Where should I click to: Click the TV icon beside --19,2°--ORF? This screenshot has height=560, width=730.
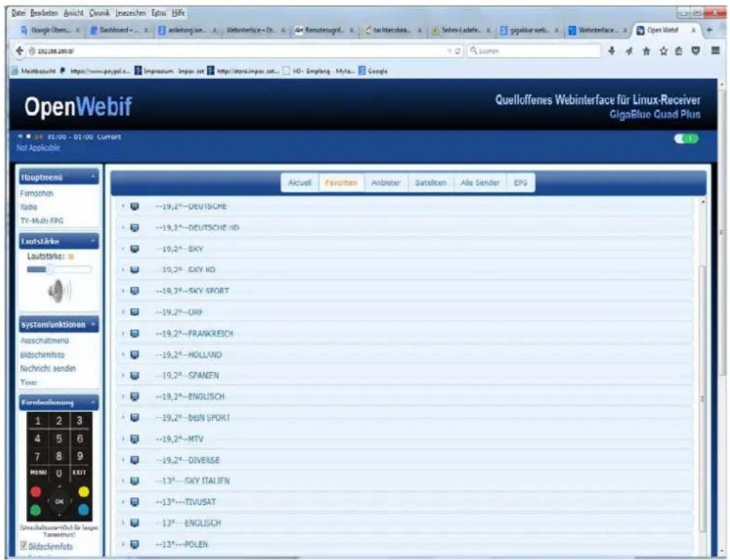click(135, 312)
